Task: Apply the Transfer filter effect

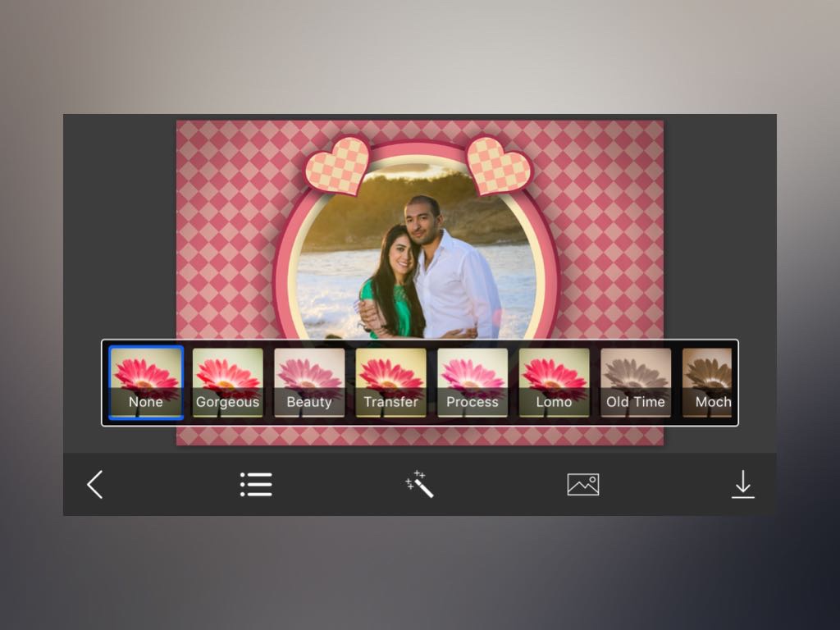Action: point(390,383)
